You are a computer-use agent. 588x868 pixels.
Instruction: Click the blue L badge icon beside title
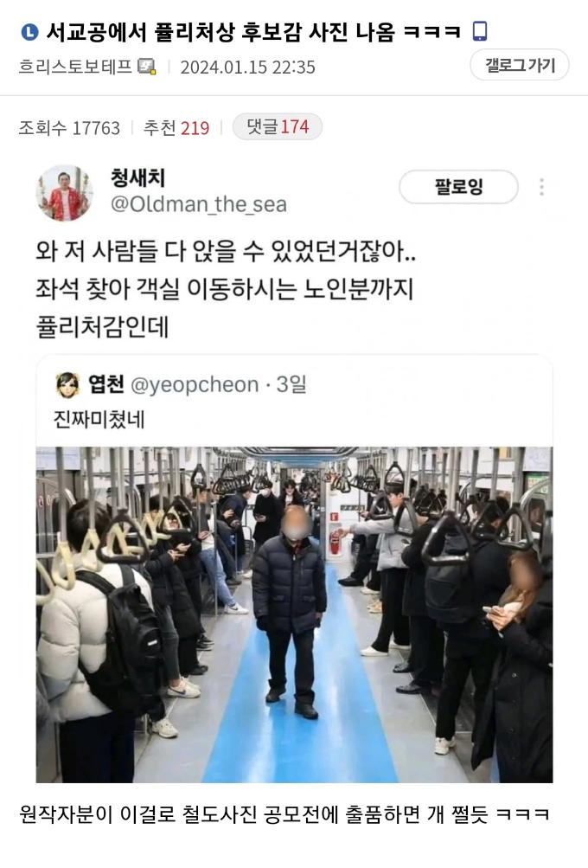(x=29, y=32)
